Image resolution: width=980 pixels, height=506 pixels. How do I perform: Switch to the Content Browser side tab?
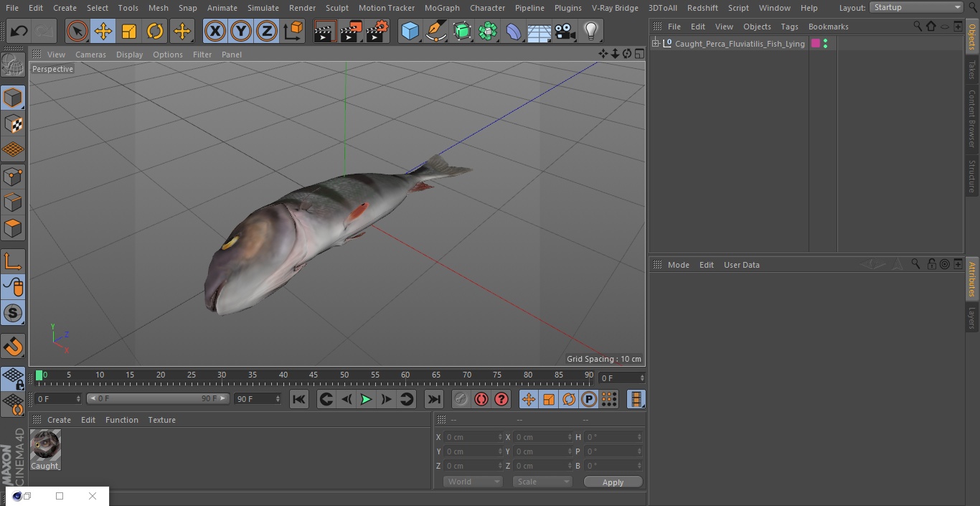tap(972, 118)
